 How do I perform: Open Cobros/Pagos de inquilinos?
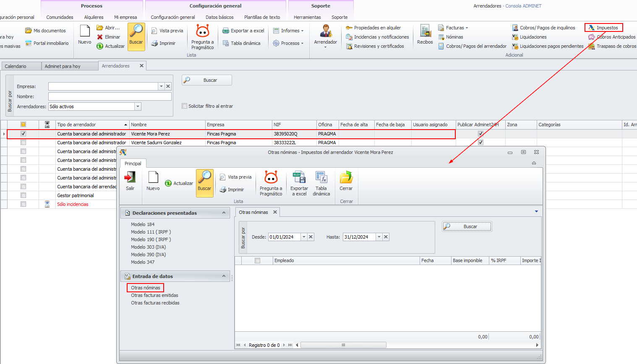pos(543,28)
